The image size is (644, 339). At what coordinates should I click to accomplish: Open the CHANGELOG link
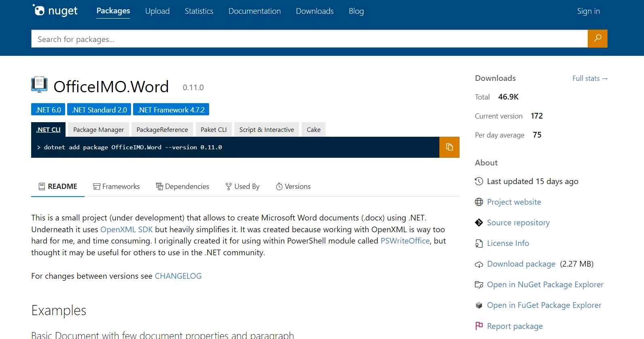click(178, 276)
